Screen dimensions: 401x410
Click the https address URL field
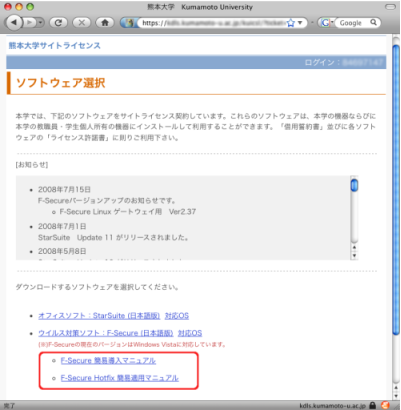[213, 23]
